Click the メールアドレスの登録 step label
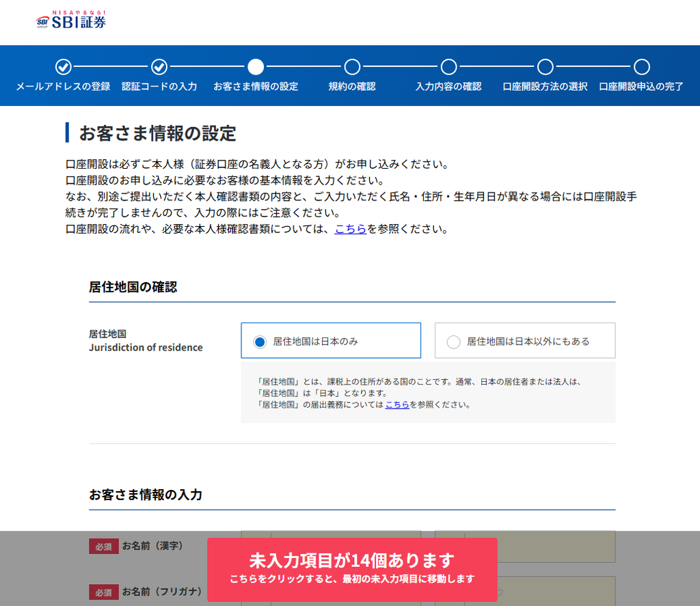The height and width of the screenshot is (606, 700). [x=64, y=87]
